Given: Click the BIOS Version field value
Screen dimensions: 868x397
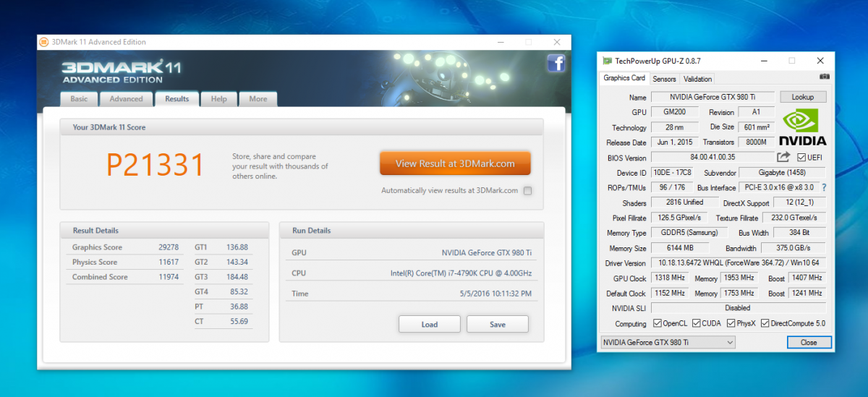Looking at the screenshot, I should pos(712,157).
